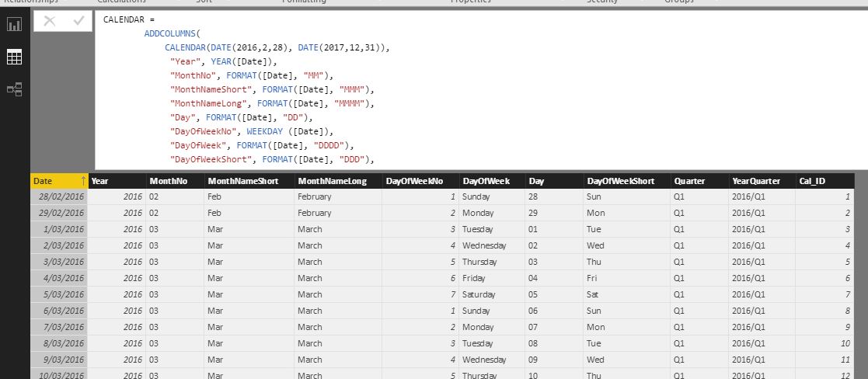Select the DayOfWeek column header
Image resolution: width=868 pixels, height=379 pixels.
pyautogui.click(x=492, y=181)
